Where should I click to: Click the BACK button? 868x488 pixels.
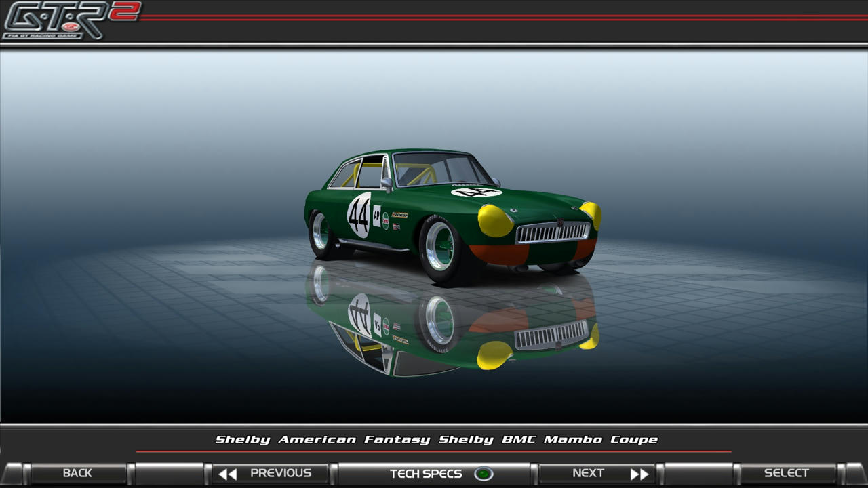tap(77, 473)
